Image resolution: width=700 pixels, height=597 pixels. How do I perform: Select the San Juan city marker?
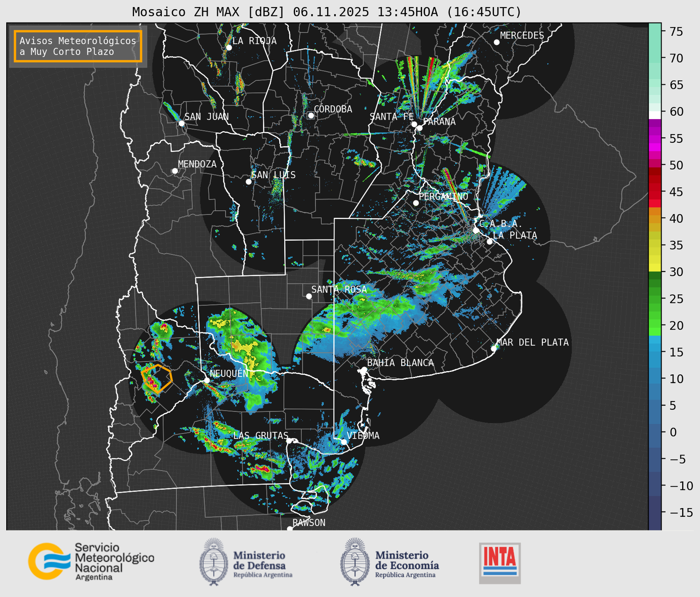pyautogui.click(x=181, y=123)
